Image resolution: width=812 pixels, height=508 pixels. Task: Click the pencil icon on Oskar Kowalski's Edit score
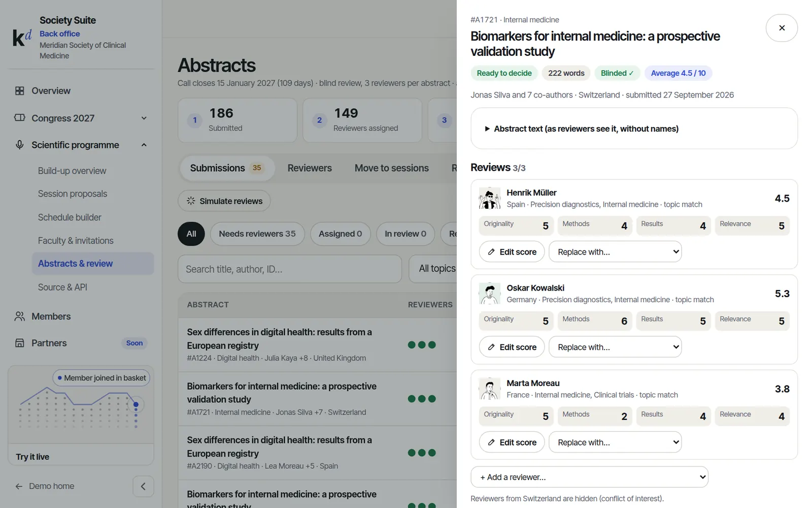pyautogui.click(x=491, y=347)
